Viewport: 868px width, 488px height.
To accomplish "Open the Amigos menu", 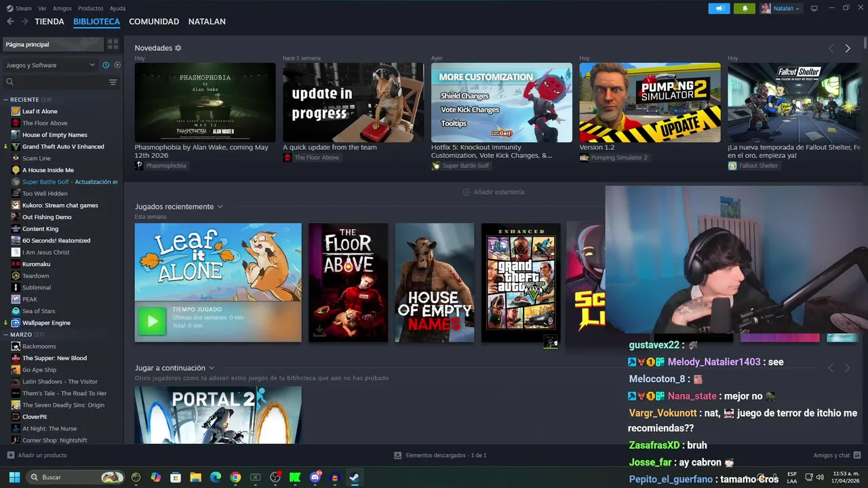I will coord(62,8).
